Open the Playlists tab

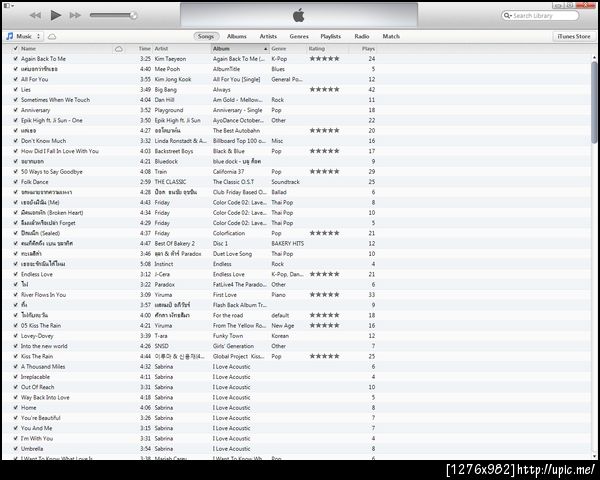[330, 36]
